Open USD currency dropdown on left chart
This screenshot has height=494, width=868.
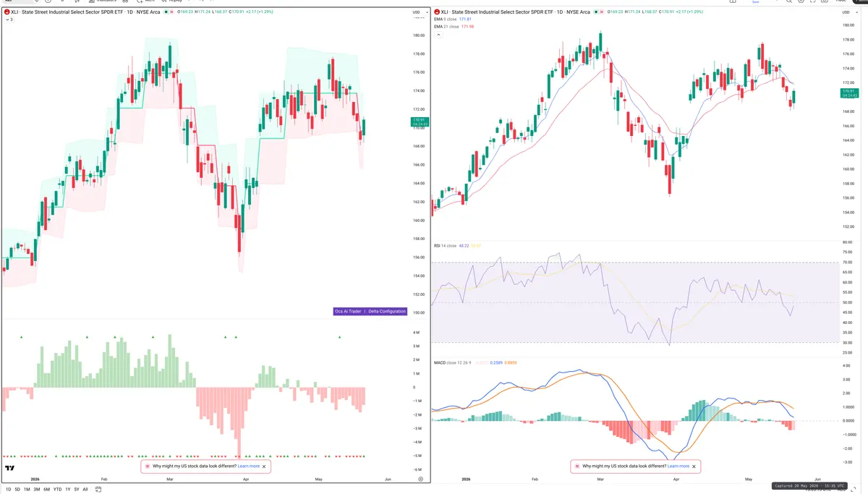(x=419, y=12)
